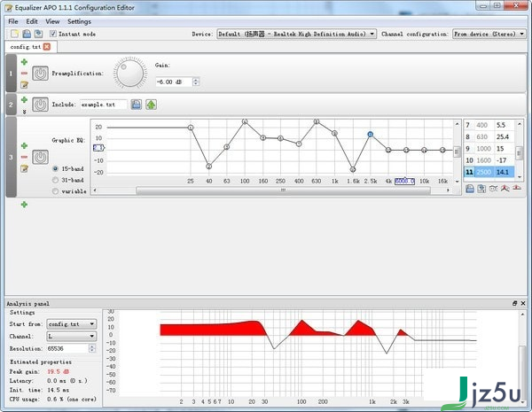The image size is (532, 412).
Task: Close the Analysis panel
Action: [523, 304]
